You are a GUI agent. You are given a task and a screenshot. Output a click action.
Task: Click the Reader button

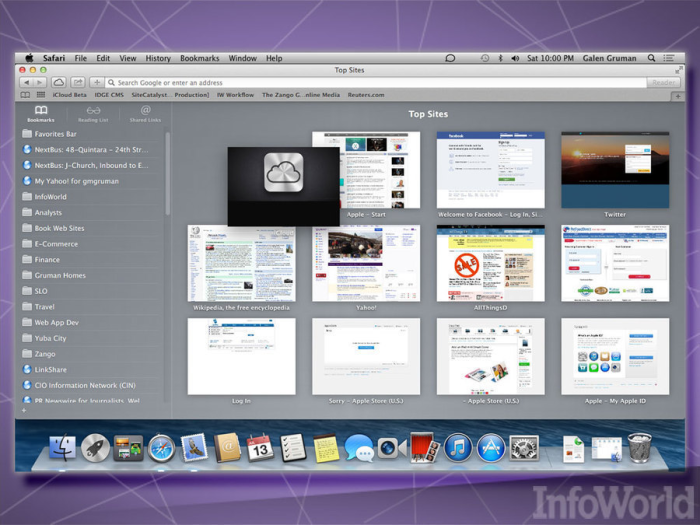[663, 83]
